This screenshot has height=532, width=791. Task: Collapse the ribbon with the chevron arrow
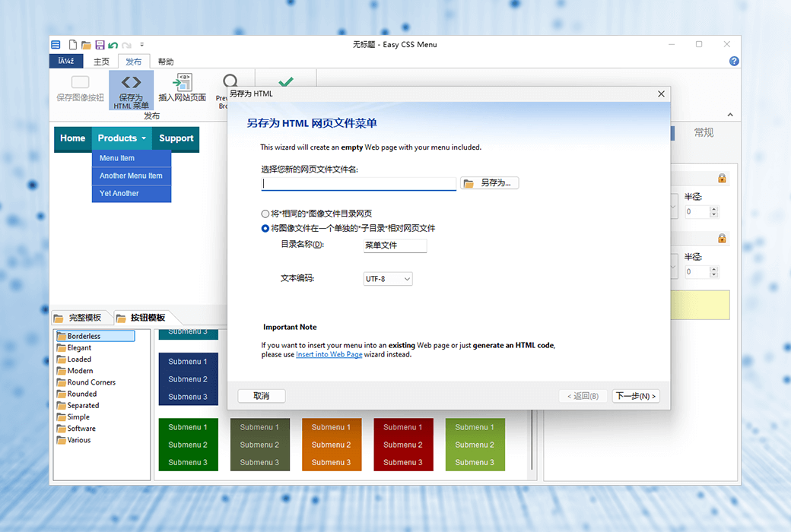click(730, 115)
